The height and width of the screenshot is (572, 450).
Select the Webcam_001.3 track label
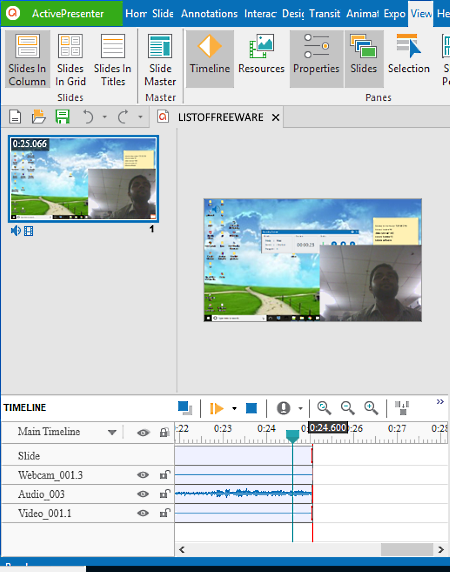point(50,475)
